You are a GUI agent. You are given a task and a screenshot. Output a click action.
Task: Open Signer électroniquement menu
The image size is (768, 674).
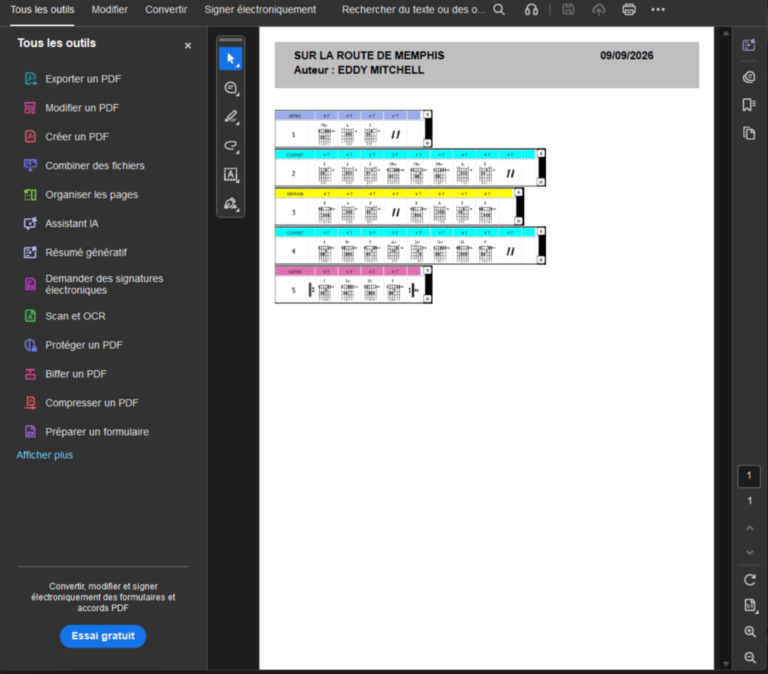point(260,10)
